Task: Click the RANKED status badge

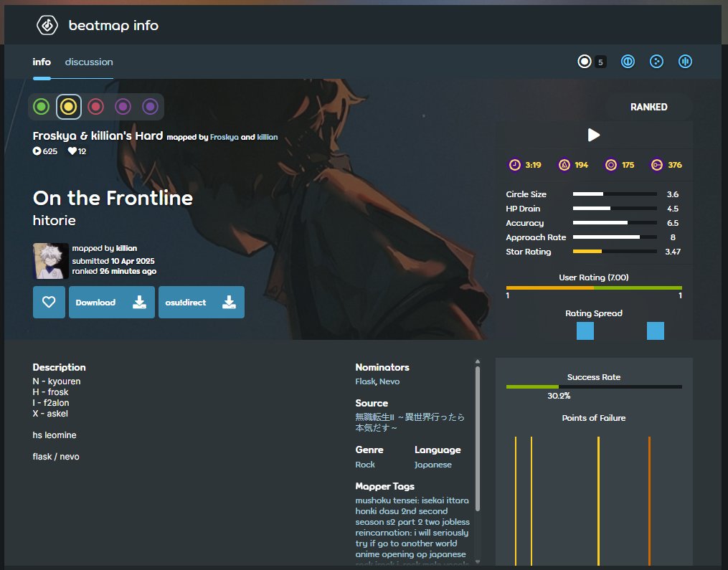Action: [x=648, y=108]
